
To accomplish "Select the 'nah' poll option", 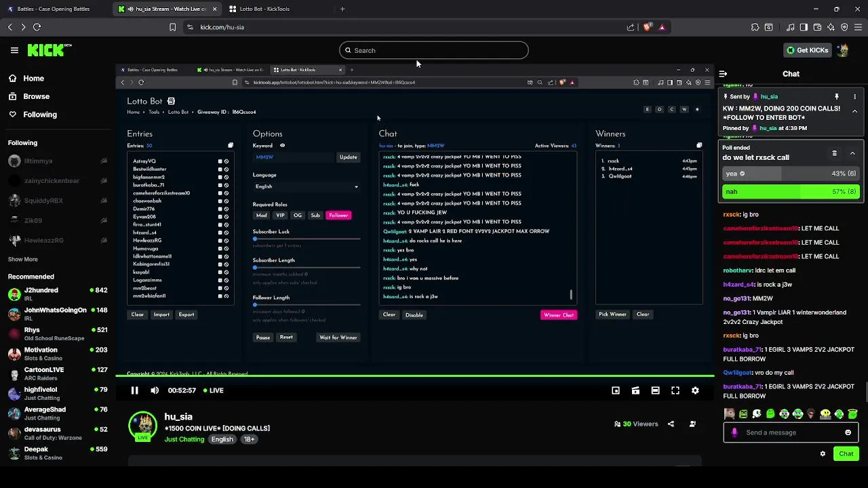I will 791,192.
